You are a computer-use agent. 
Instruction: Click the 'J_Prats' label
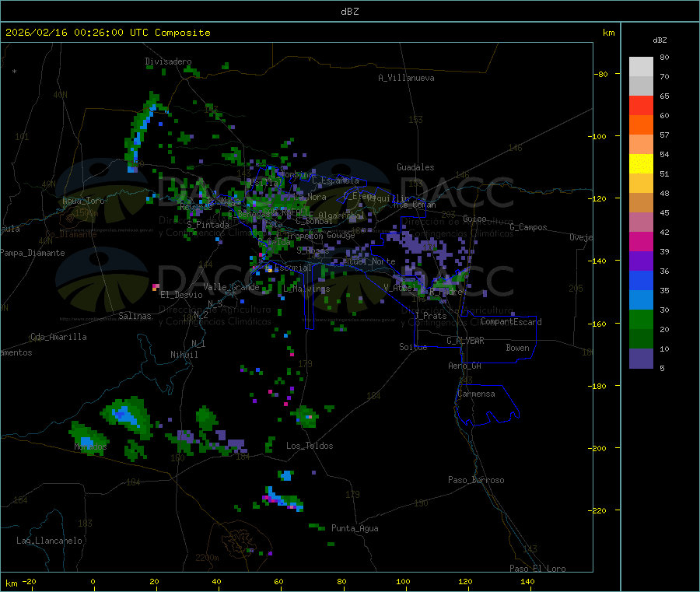pos(431,316)
